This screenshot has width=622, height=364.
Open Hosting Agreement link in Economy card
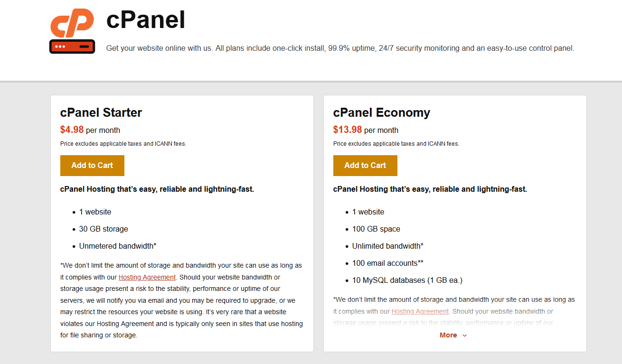420,311
